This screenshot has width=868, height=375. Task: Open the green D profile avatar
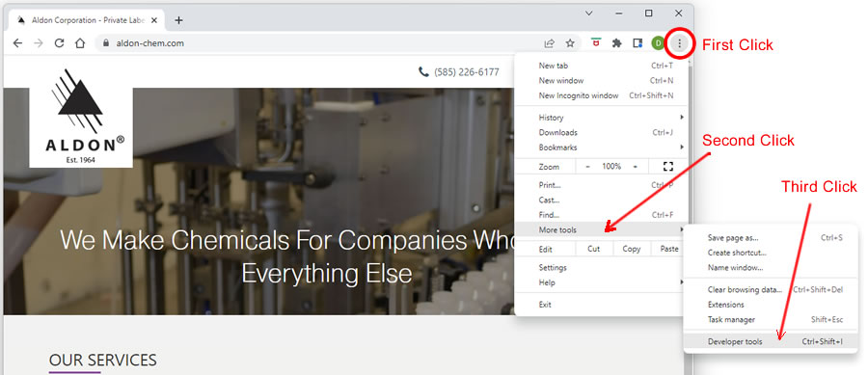[658, 43]
